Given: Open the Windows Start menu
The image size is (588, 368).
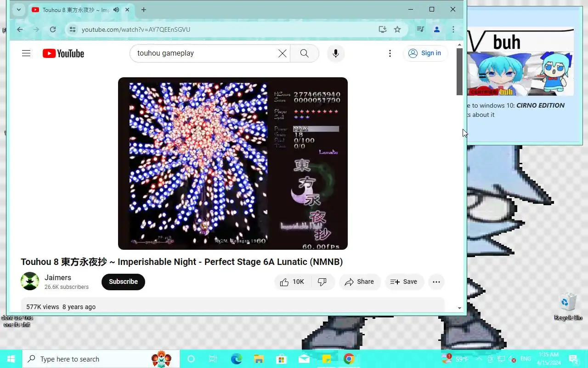Looking at the screenshot, I should coord(11,359).
